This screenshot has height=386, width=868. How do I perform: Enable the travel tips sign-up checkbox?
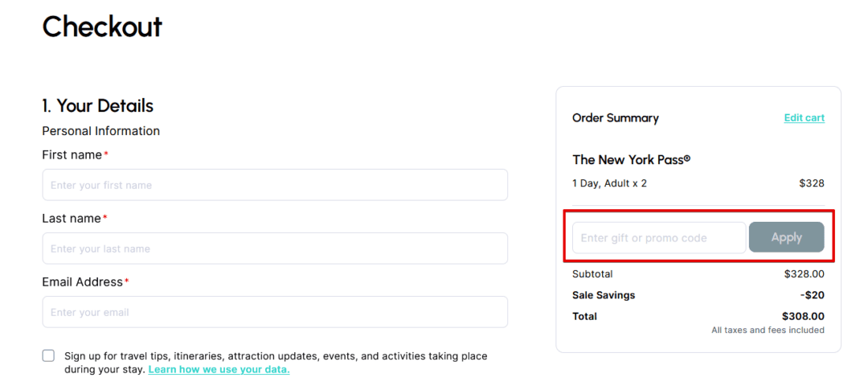click(49, 356)
